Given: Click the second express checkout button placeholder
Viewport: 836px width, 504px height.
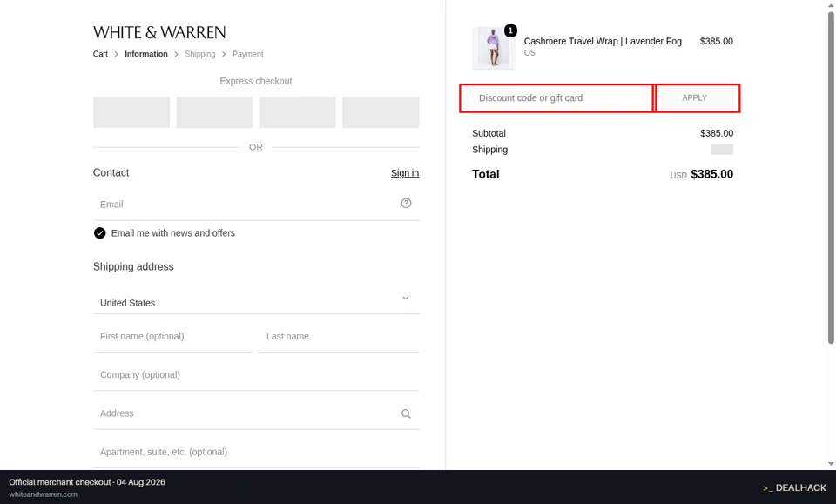Looking at the screenshot, I should click(214, 112).
